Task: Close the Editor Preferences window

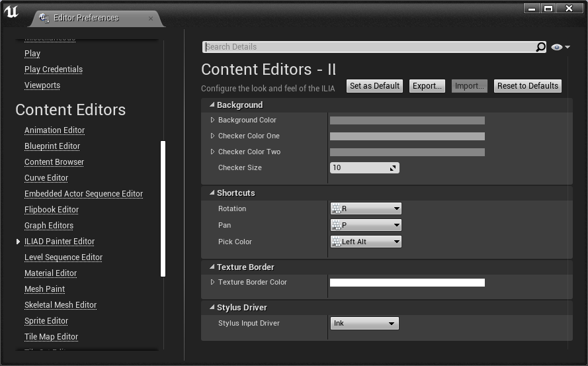Action: tap(569, 8)
